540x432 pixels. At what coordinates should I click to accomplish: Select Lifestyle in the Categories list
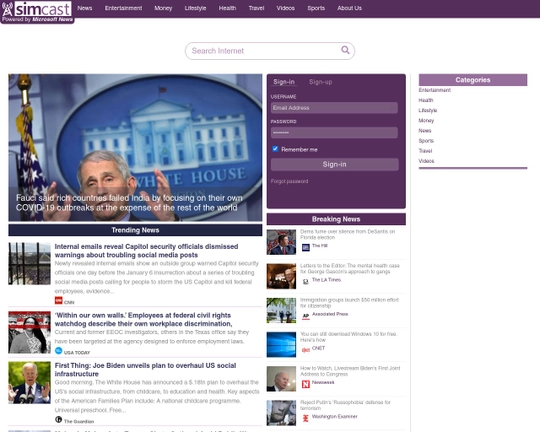point(428,110)
